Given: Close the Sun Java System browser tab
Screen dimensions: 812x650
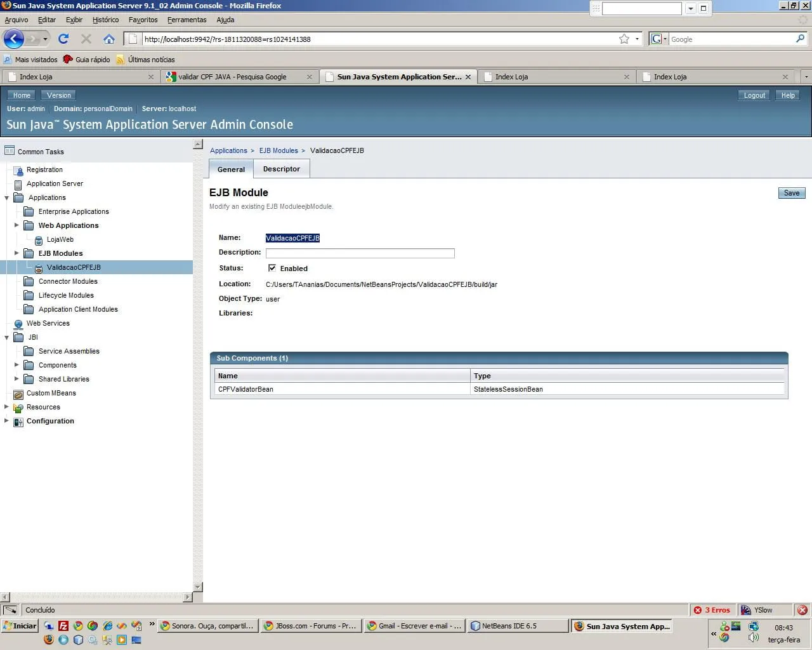Looking at the screenshot, I should pyautogui.click(x=468, y=77).
